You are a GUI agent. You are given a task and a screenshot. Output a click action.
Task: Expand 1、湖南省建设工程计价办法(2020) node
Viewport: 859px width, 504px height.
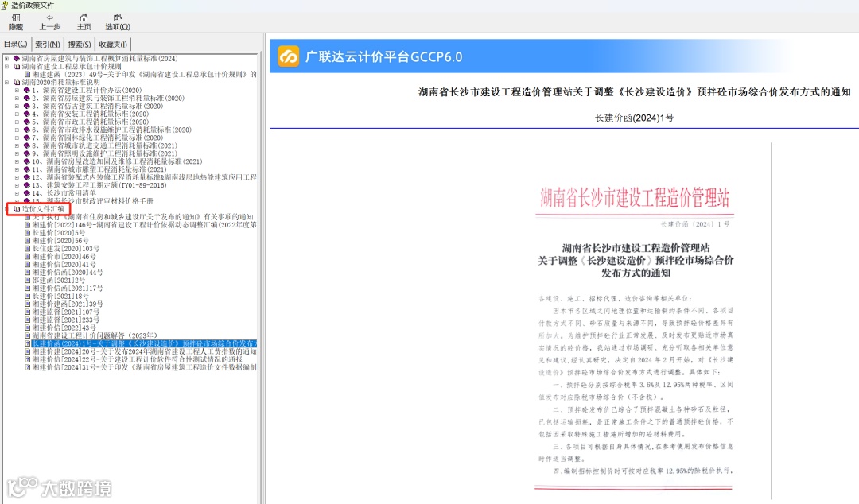click(17, 91)
